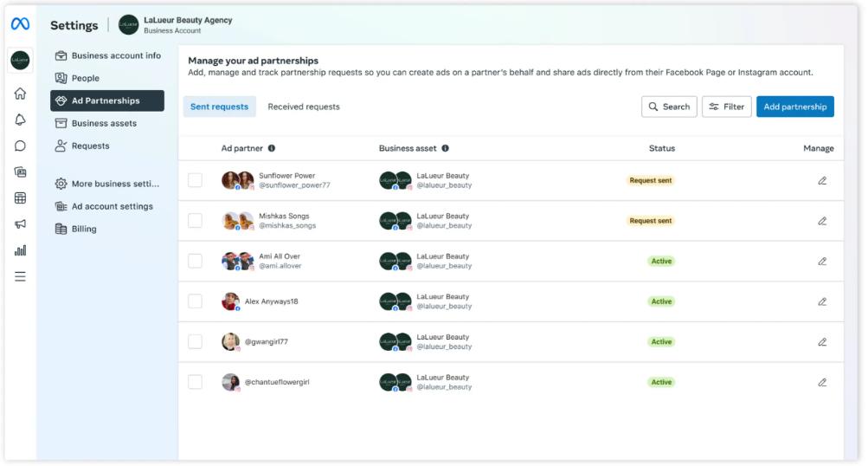Edit the Ami All Over partnership pencil icon
Viewport: 868px width, 466px height.
(822, 261)
